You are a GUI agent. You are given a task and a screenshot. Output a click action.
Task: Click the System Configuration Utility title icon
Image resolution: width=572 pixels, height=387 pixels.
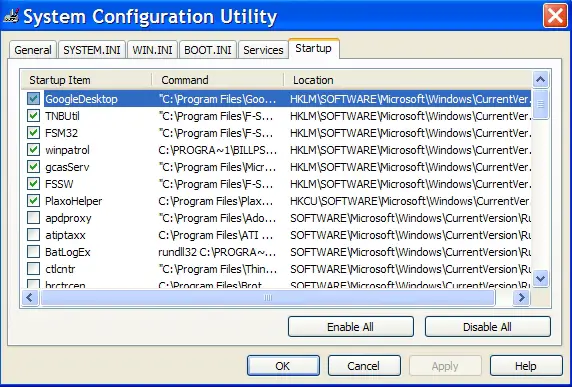click(x=11, y=16)
